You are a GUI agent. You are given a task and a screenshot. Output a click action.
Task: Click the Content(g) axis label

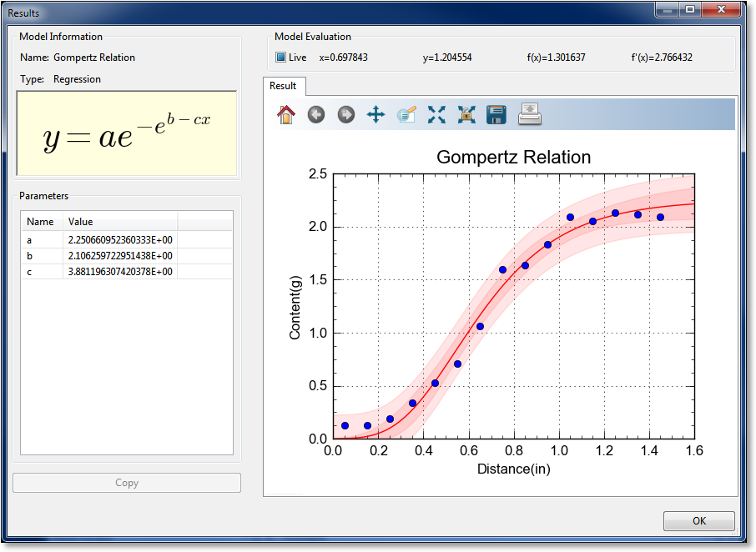click(295, 308)
